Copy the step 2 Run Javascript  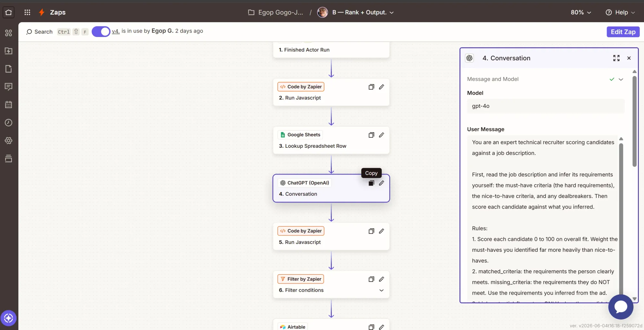click(371, 87)
